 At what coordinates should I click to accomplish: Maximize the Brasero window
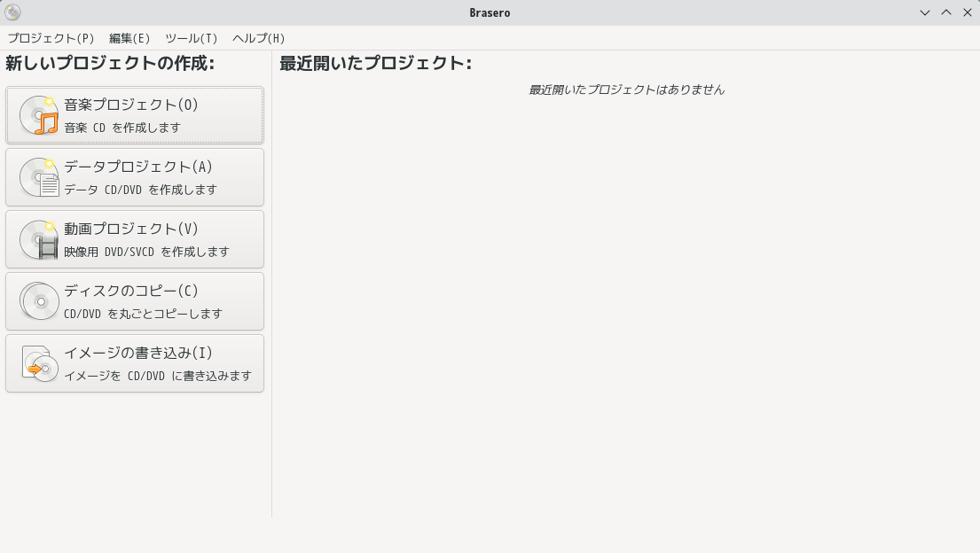pos(946,12)
